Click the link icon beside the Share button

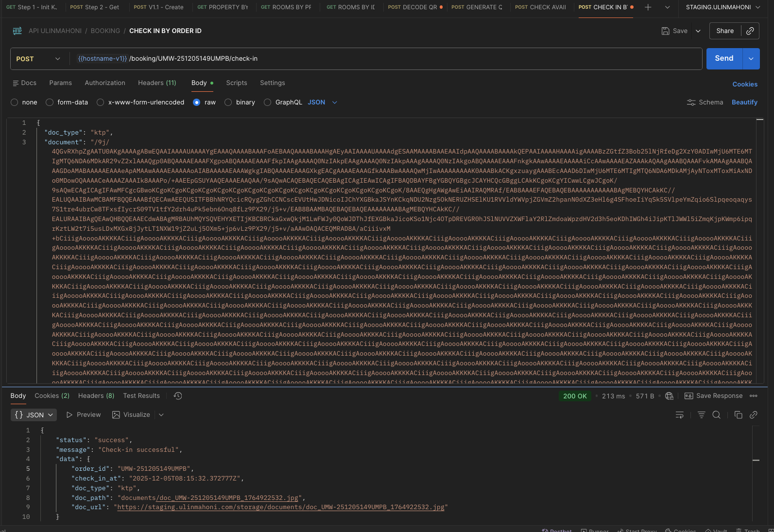(750, 31)
